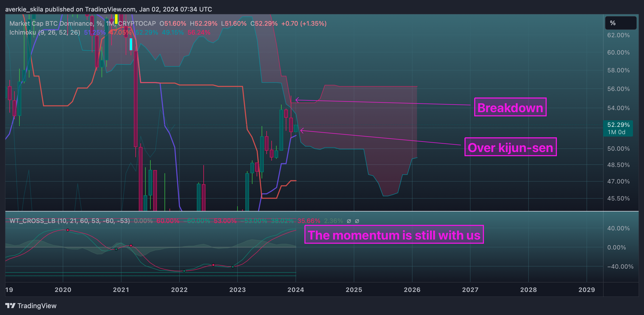
Task: Click the current price label 52.29% 1M 0d
Action: [618, 128]
